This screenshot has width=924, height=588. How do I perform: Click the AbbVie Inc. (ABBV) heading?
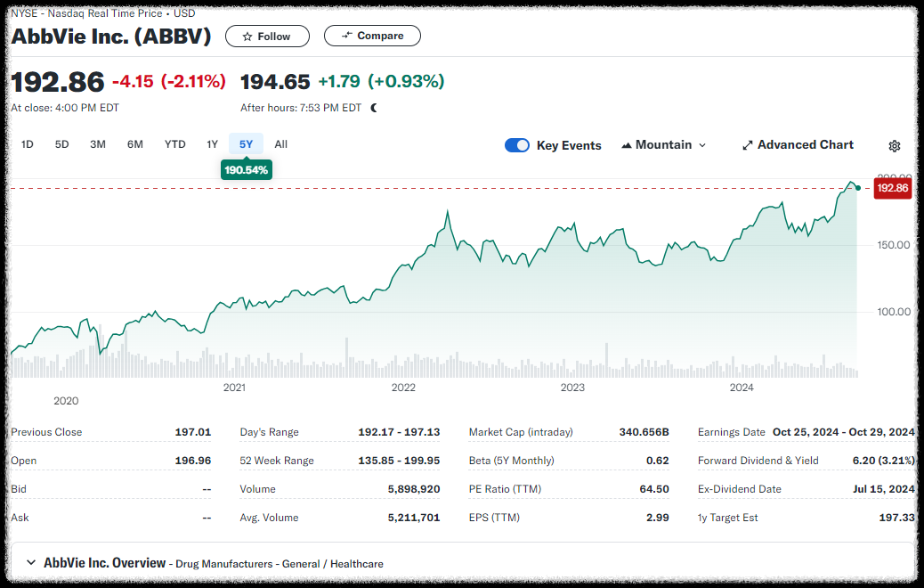pyautogui.click(x=110, y=37)
